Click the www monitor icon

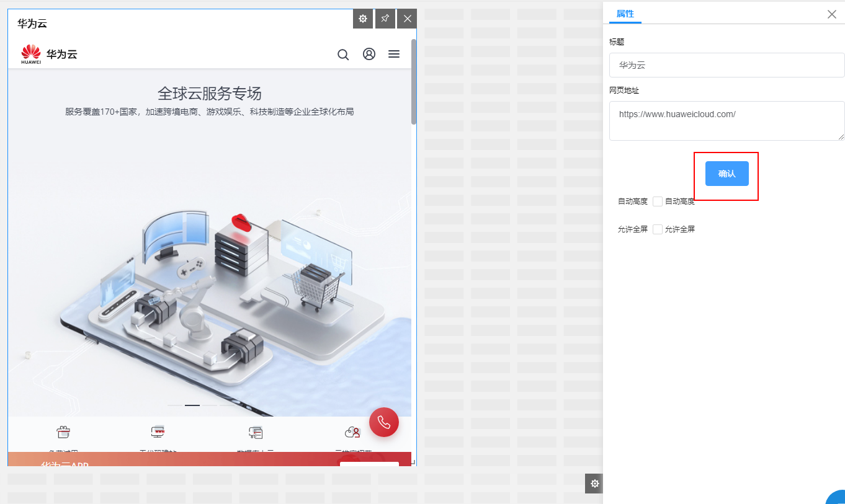tap(158, 432)
